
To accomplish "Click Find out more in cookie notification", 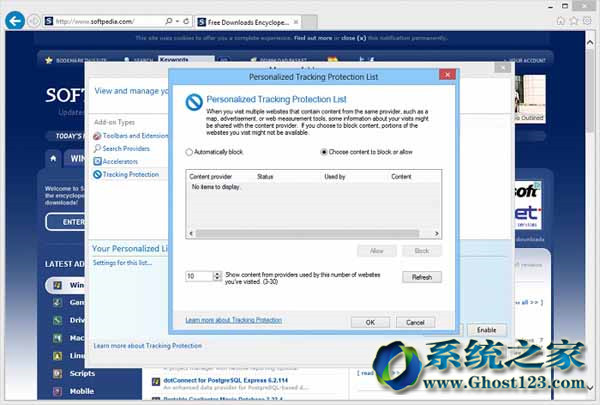I will tap(313, 38).
